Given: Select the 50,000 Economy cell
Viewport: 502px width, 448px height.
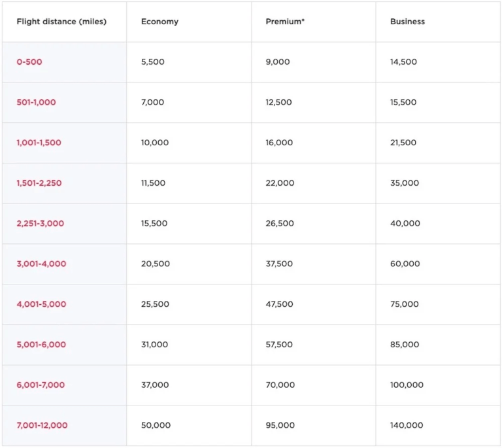Looking at the screenshot, I should coord(156,425).
